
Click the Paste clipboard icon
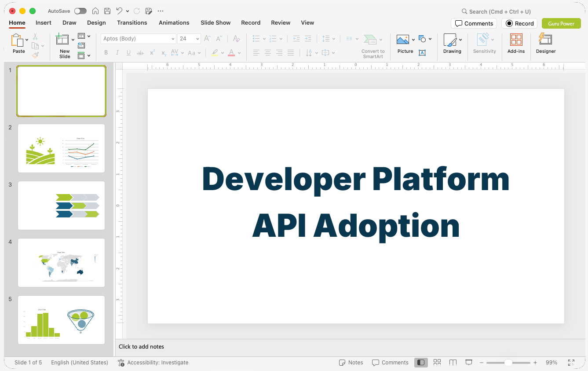click(x=18, y=40)
